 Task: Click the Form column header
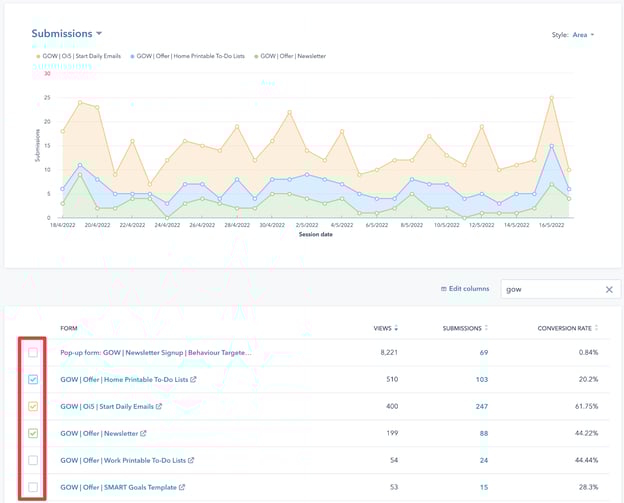[x=69, y=328]
